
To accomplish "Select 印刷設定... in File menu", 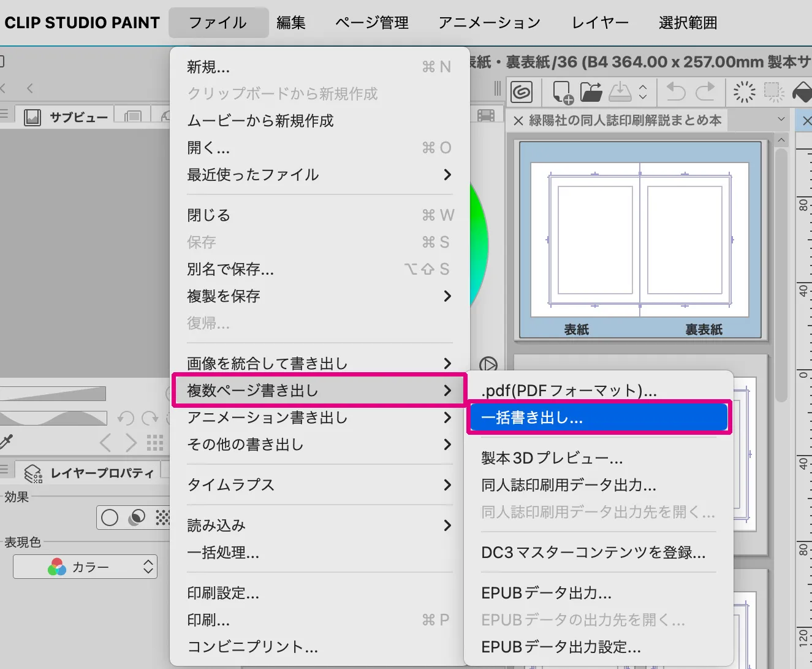I will [319, 593].
